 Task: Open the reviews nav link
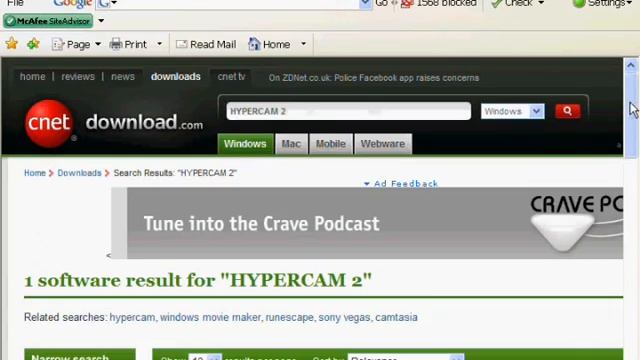[x=78, y=77]
